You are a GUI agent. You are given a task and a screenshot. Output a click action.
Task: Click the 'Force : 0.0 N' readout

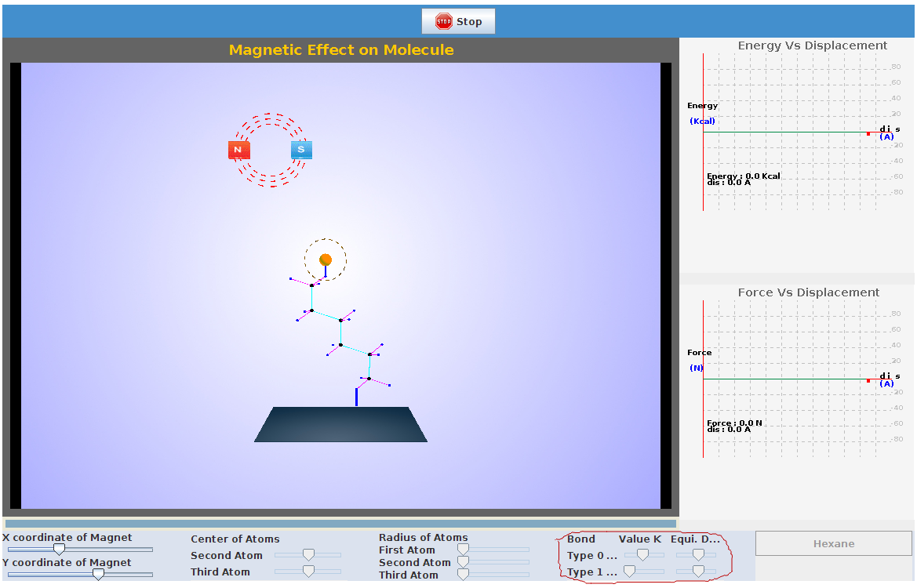click(x=734, y=423)
